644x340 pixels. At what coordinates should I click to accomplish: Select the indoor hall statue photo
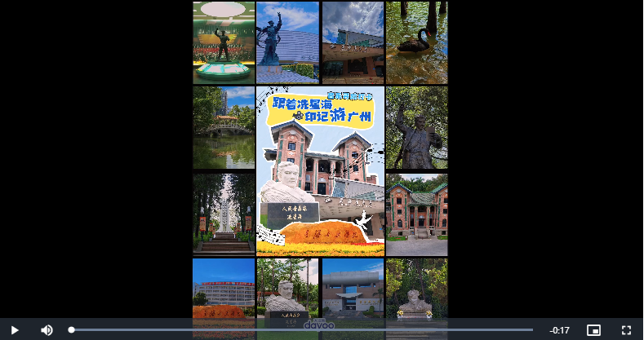pos(224,42)
